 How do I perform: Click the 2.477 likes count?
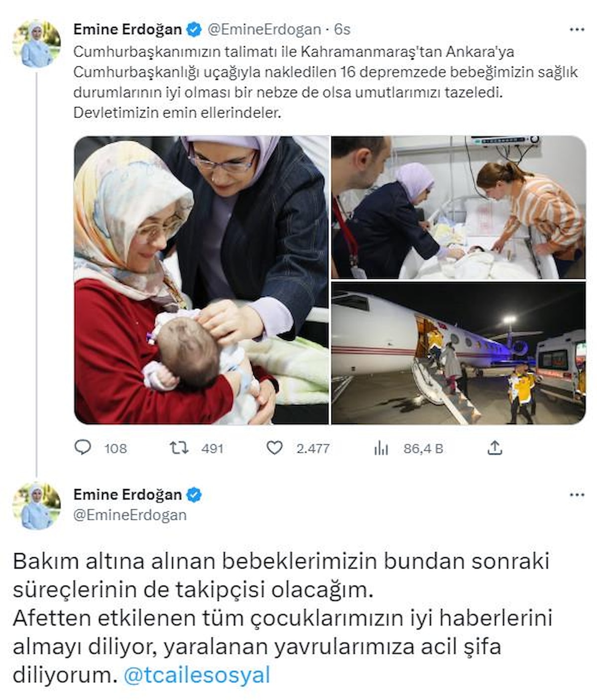313,449
